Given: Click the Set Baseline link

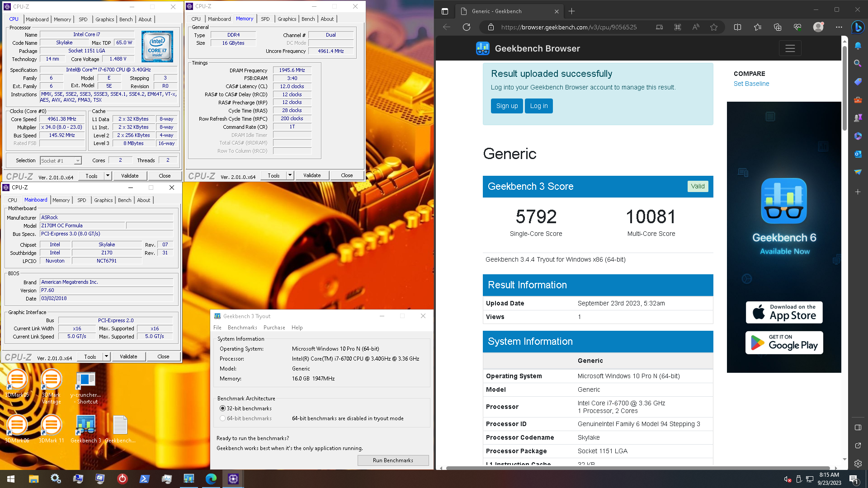Looking at the screenshot, I should tap(751, 84).
